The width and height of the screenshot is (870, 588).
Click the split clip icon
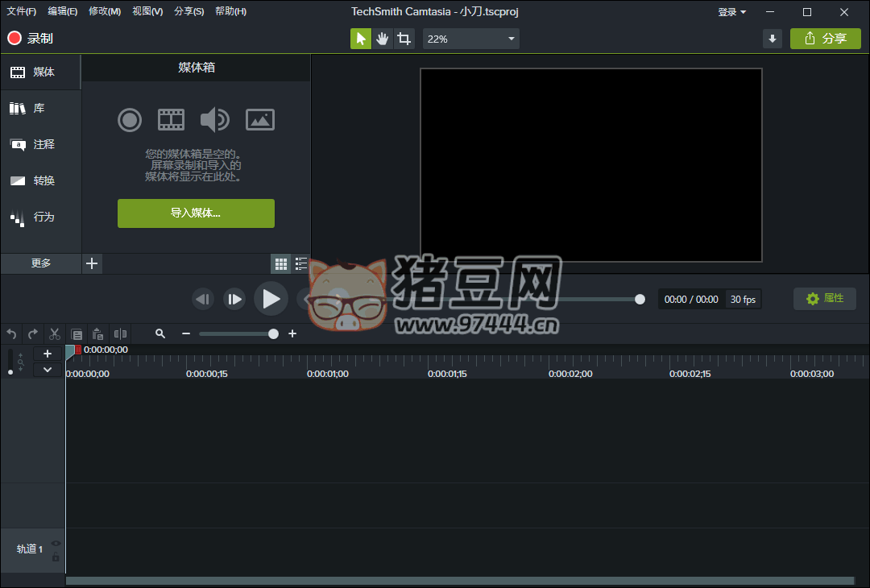[x=120, y=333]
